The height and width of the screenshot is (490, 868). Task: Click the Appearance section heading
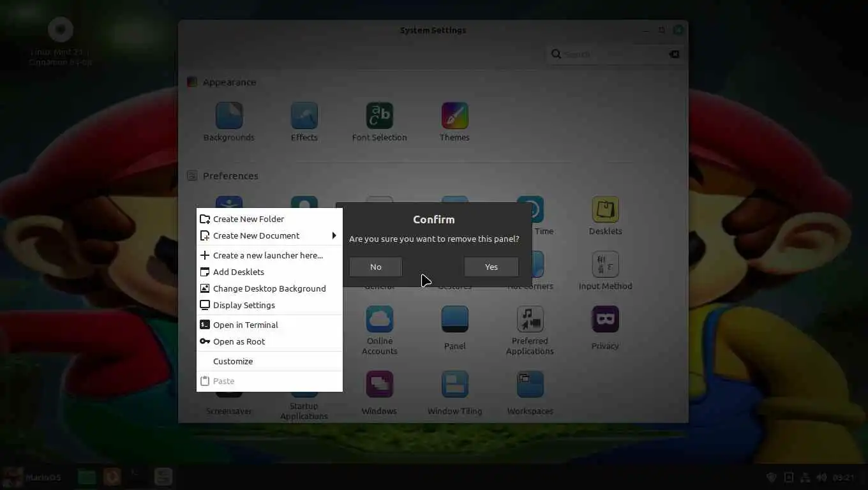(229, 82)
